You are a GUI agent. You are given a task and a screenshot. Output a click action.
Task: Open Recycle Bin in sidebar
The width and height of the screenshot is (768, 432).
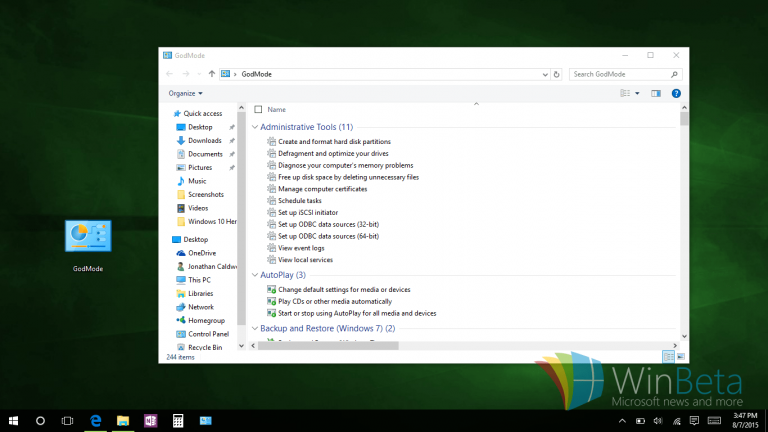click(205, 347)
